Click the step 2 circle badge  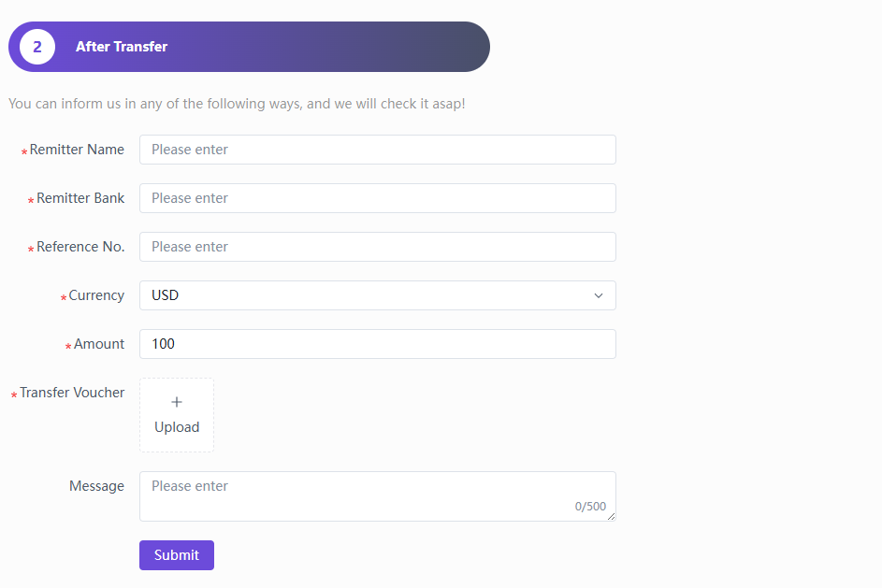(37, 47)
